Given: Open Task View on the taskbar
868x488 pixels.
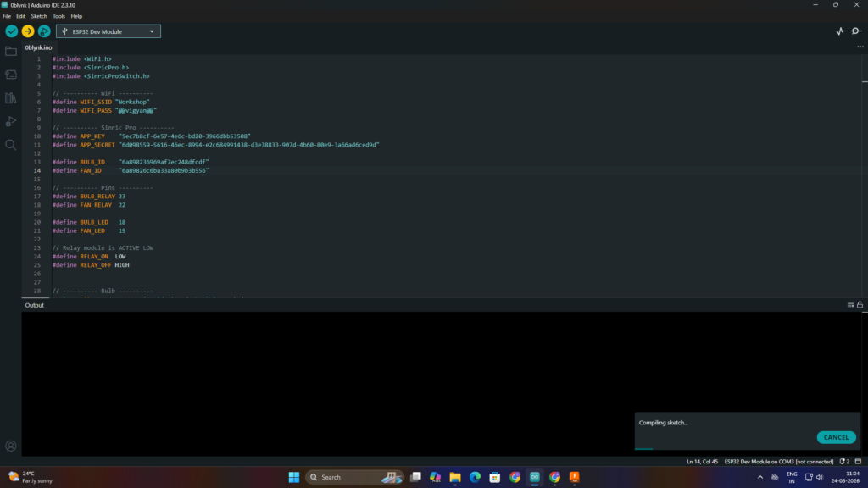Looking at the screenshot, I should 415,477.
